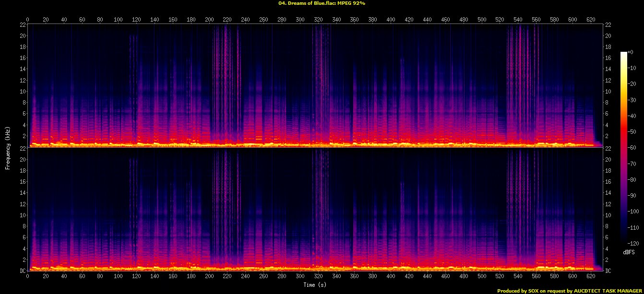Click the title "04. Dreams of Blue.flac: MPEG 92%"
Screen dimensions: 644x294
point(322,3)
